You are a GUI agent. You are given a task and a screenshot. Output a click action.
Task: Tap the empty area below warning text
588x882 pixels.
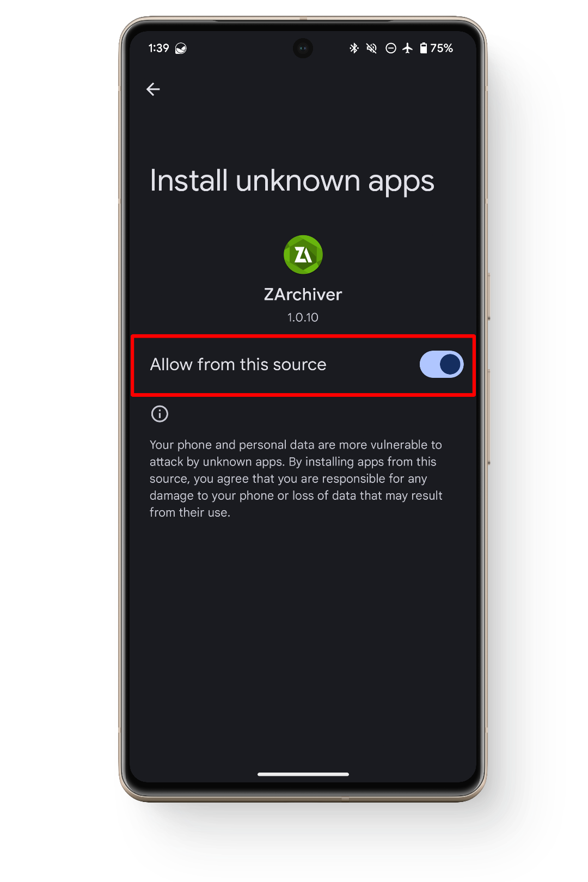[303, 642]
